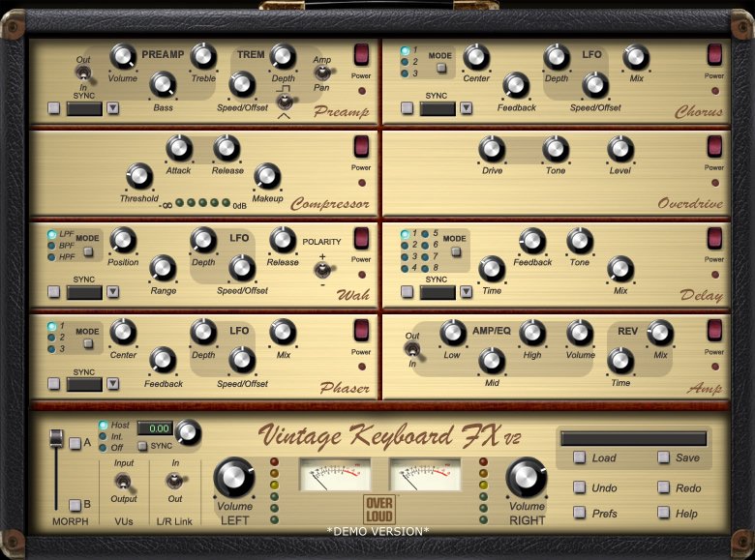Toggle the Chorus power switch

click(714, 54)
